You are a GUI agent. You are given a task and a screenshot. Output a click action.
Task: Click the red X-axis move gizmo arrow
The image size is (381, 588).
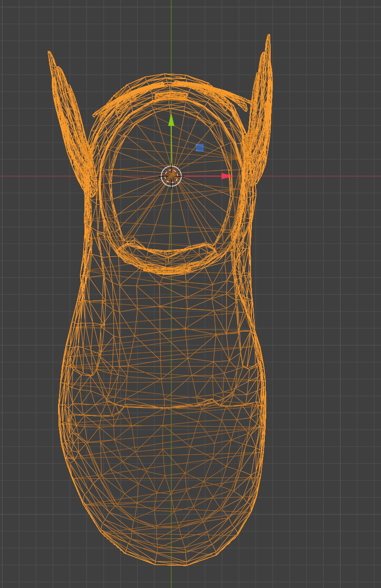pyautogui.click(x=227, y=176)
